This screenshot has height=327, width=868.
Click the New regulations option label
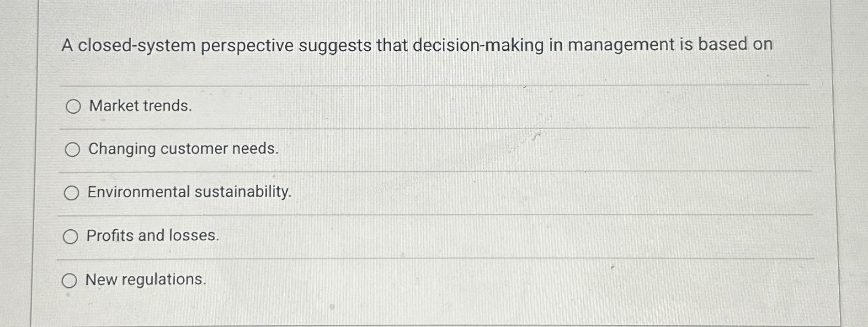(x=145, y=280)
